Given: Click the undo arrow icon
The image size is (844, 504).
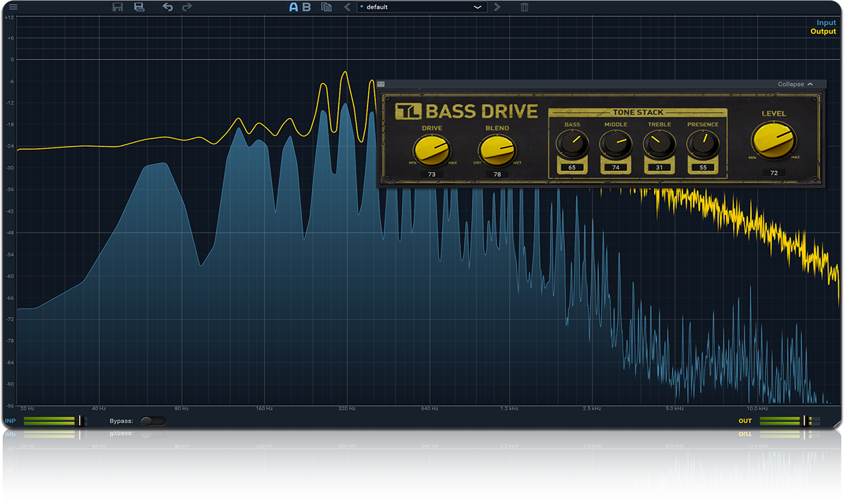Looking at the screenshot, I should (168, 7).
